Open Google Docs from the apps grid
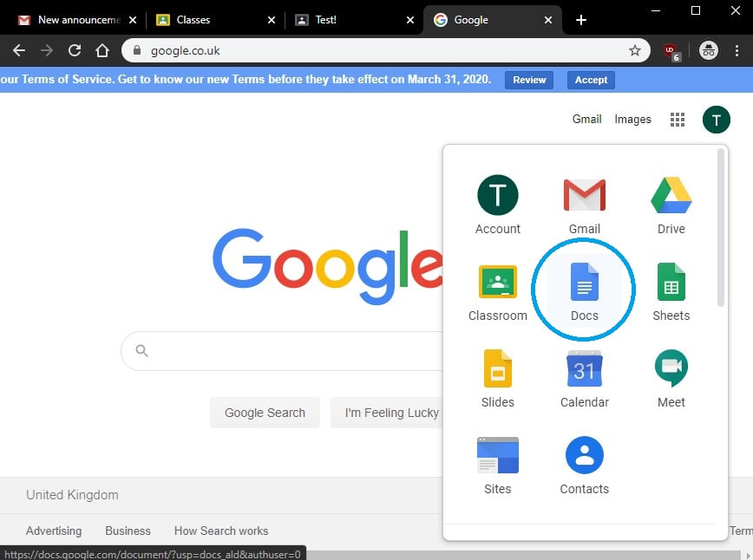The image size is (753, 560). [584, 290]
